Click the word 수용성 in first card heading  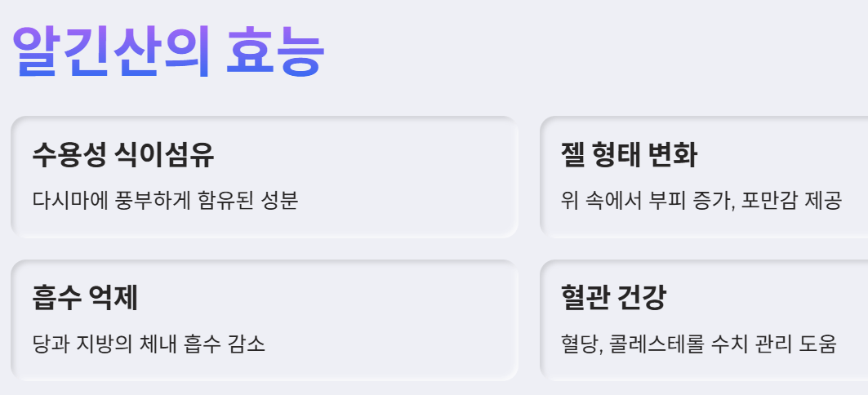click(x=69, y=154)
